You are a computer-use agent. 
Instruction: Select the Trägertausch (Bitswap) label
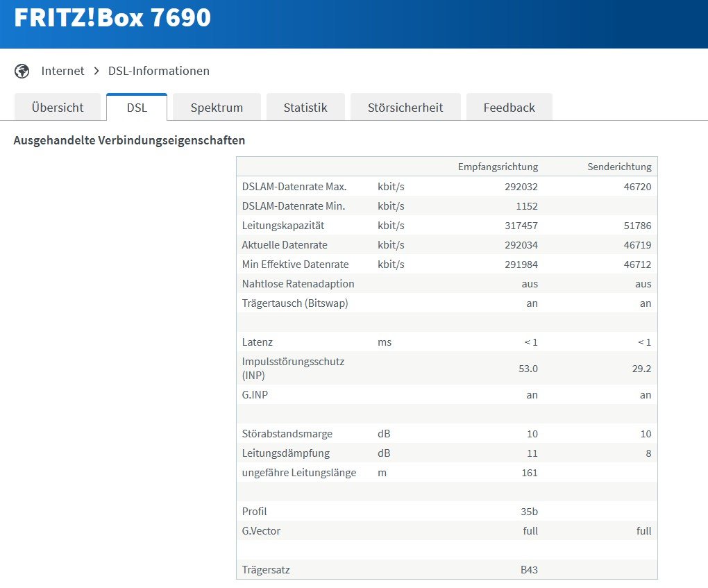click(295, 303)
